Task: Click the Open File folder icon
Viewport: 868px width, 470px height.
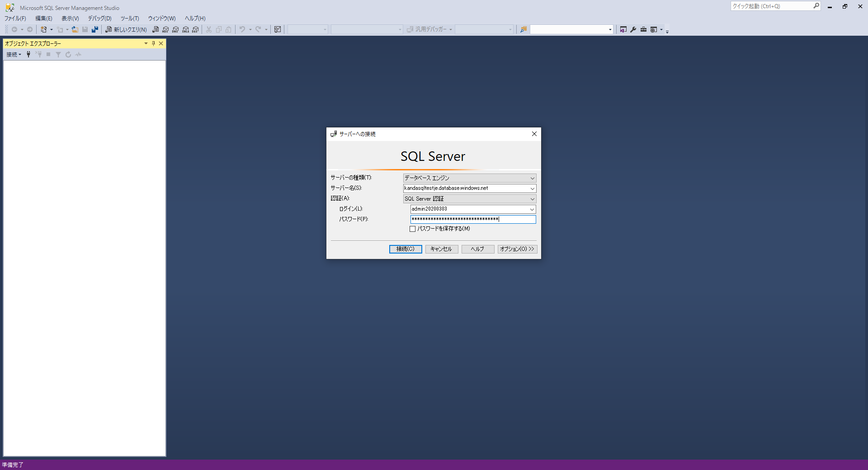Action: 75,29
